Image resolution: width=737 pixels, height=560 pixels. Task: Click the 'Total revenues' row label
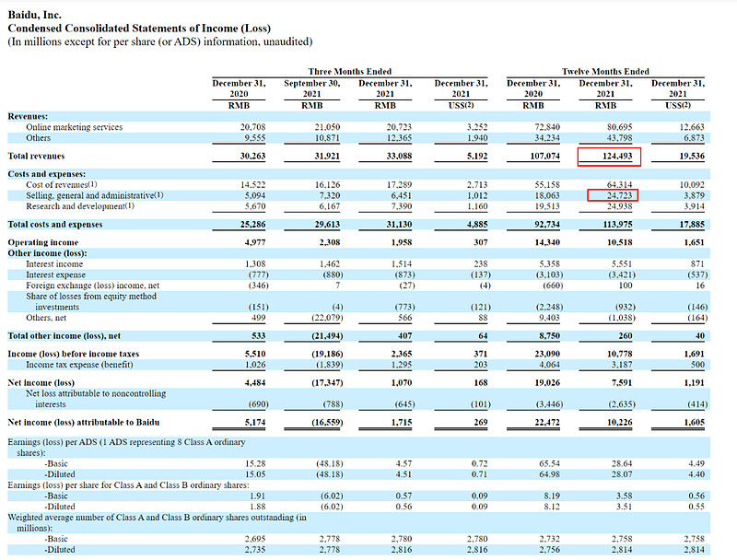tap(36, 156)
